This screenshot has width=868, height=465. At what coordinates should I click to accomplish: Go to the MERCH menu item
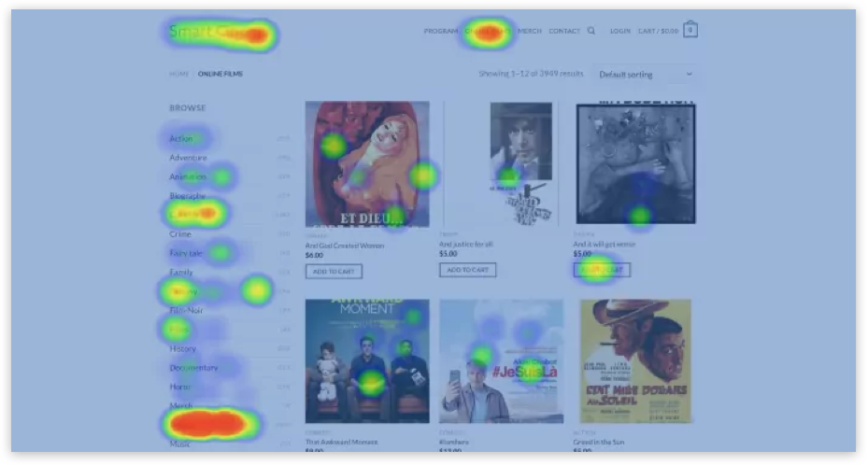[529, 31]
